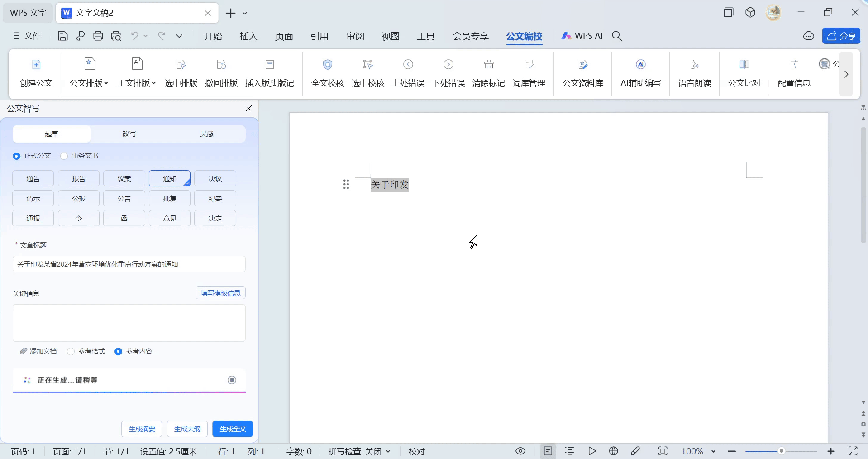Select 正式公文 radio button
868x459 pixels.
pos(17,156)
